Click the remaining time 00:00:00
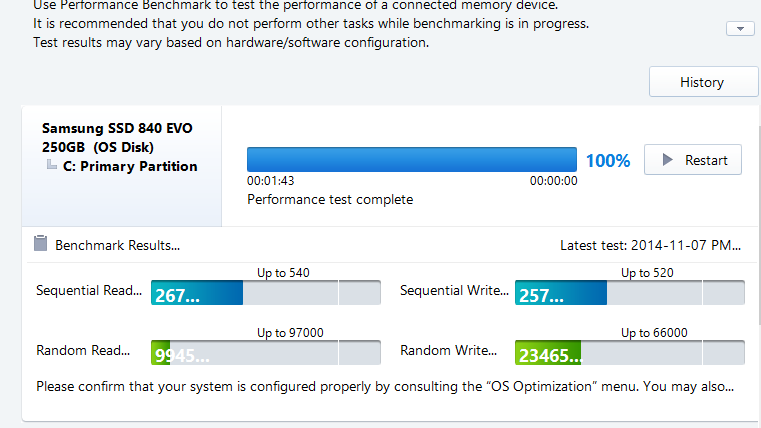This screenshot has height=428, width=761. tap(553, 181)
